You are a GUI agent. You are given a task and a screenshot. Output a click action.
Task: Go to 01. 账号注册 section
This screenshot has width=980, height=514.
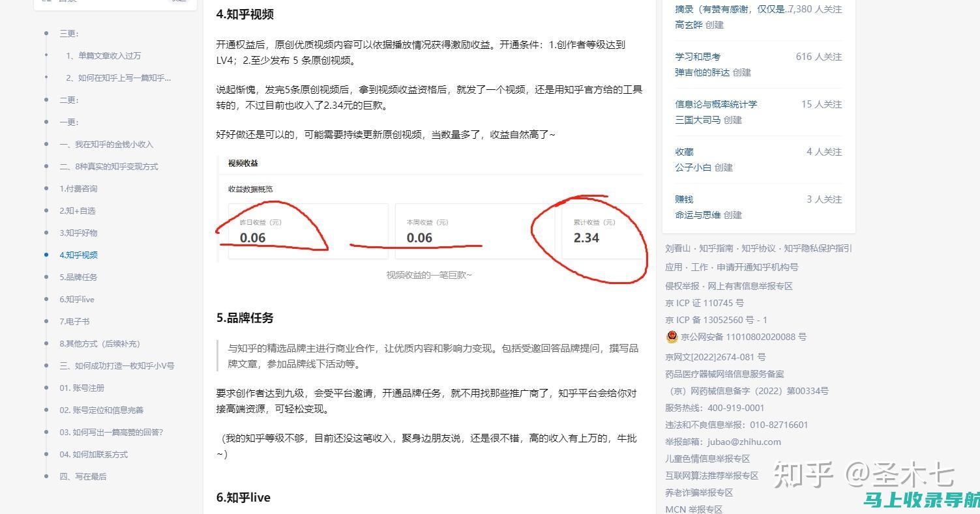(x=82, y=388)
